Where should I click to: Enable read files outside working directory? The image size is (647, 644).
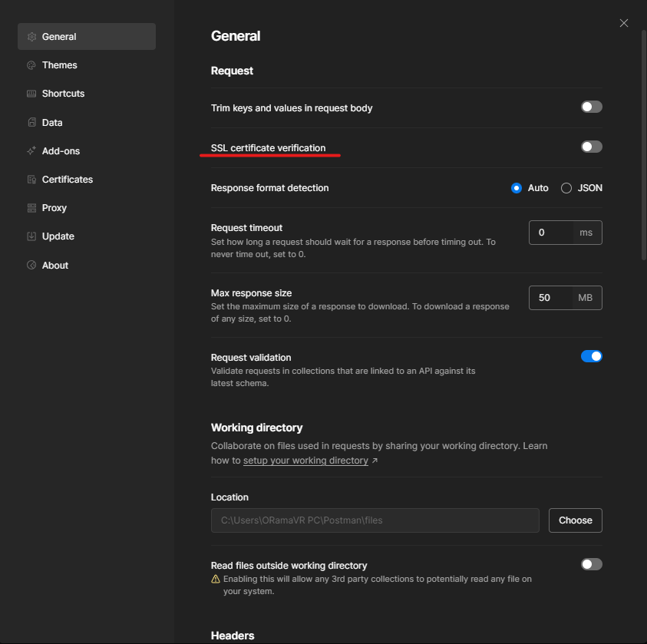point(591,564)
